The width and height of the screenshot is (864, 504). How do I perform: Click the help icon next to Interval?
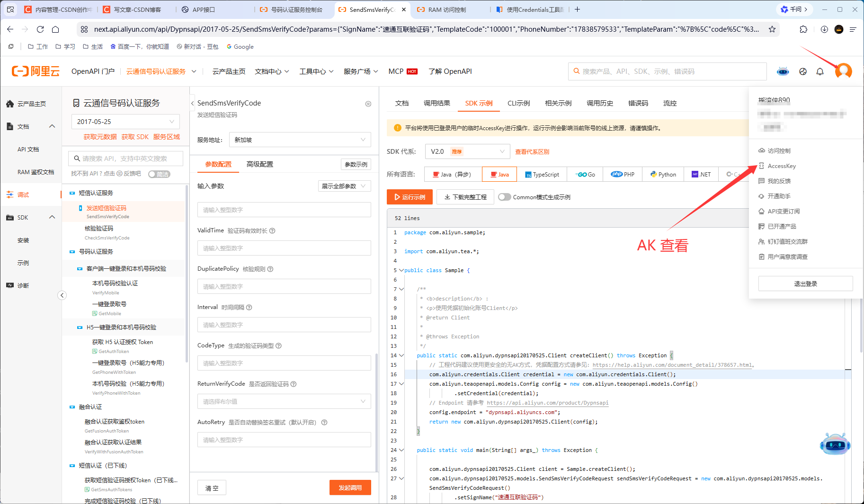[x=249, y=308]
